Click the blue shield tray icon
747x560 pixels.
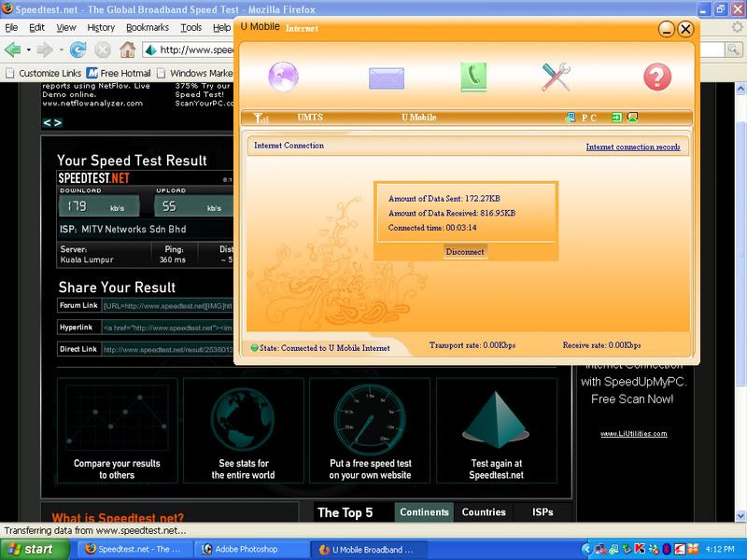click(666, 549)
